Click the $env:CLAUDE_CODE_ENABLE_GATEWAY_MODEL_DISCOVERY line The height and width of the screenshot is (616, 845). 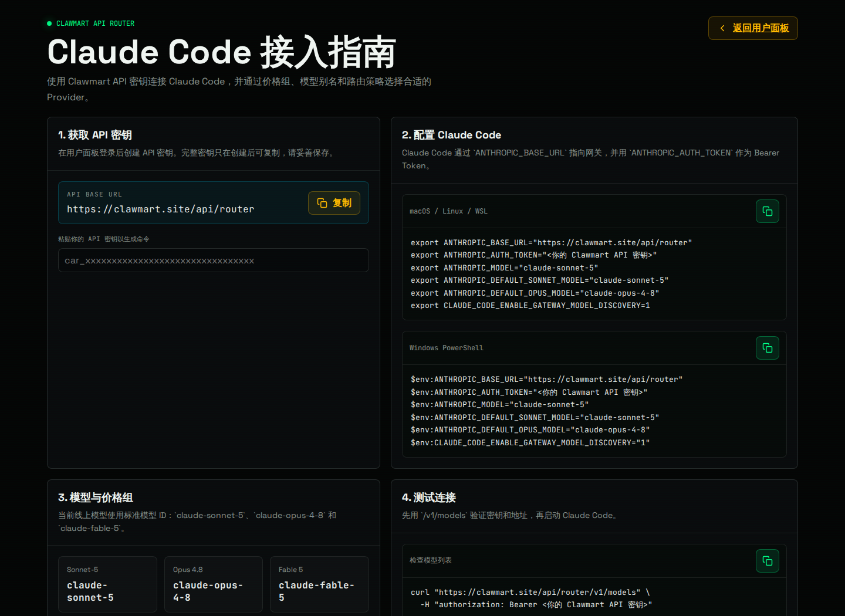click(530, 442)
